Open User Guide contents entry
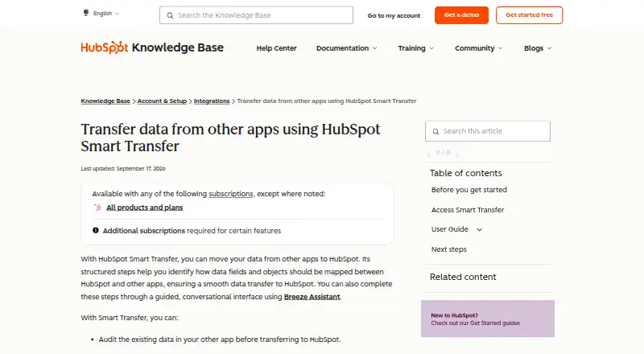644x354 pixels. coord(450,229)
